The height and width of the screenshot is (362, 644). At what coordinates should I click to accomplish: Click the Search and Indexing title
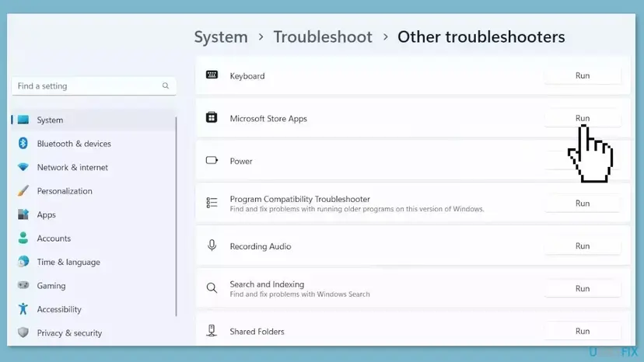click(267, 284)
